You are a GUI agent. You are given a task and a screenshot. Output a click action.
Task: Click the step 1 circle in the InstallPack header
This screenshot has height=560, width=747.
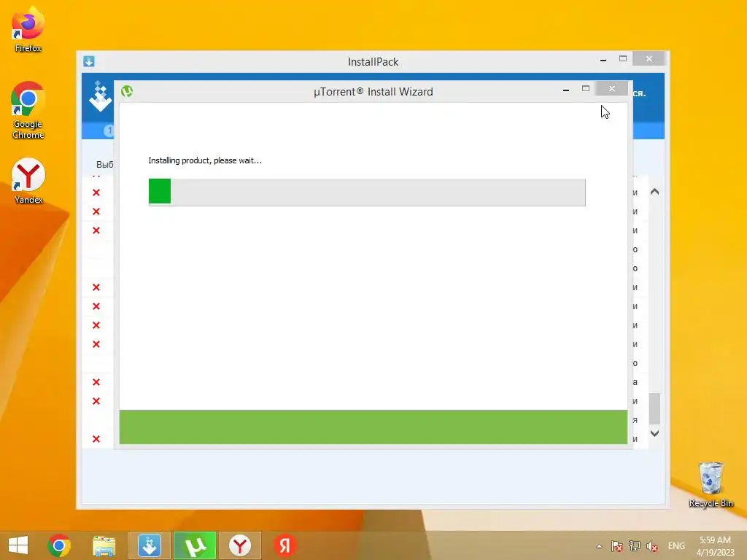[109, 130]
